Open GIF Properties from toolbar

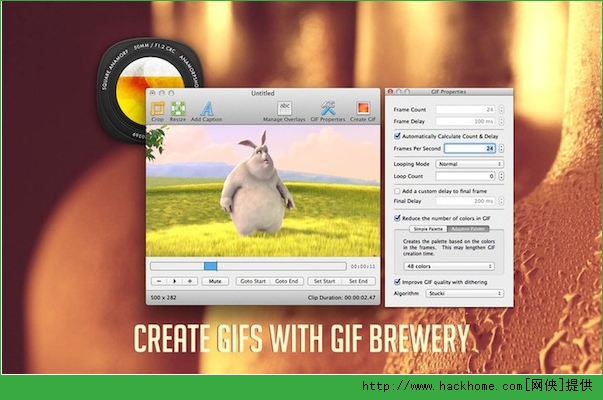tap(328, 108)
